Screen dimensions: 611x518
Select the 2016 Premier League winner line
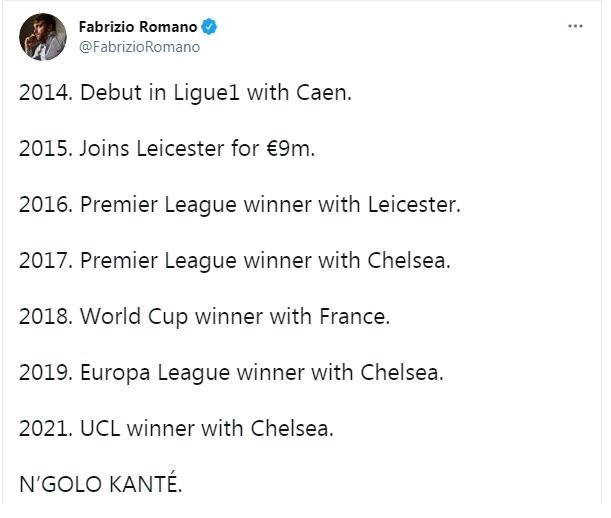pyautogui.click(x=240, y=205)
